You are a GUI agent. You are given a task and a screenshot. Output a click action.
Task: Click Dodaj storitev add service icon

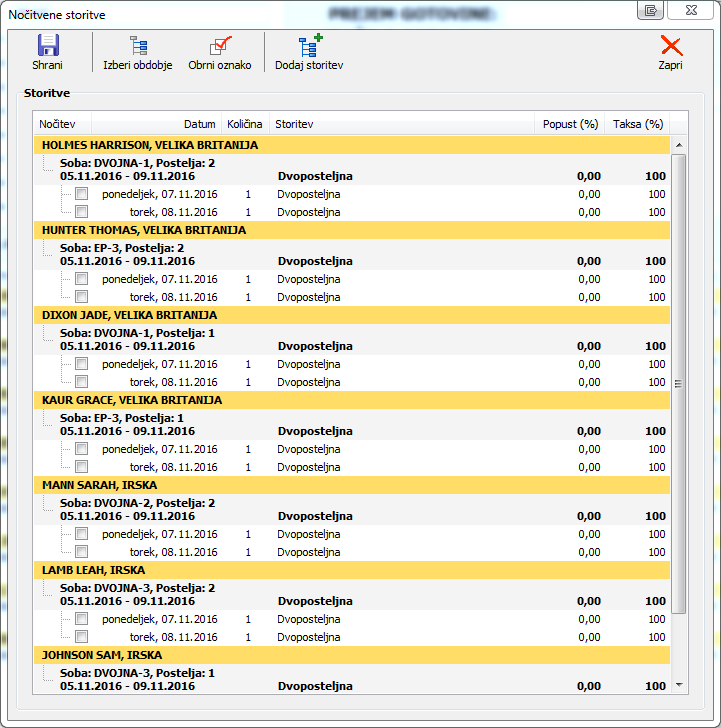(309, 47)
